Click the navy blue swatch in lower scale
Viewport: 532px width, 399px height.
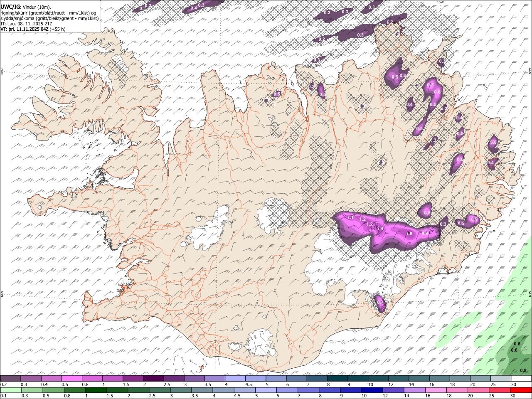[x=371, y=390]
